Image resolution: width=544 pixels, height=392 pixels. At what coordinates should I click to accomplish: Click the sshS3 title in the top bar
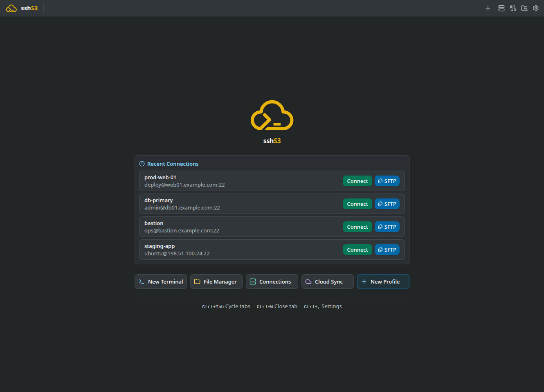pyautogui.click(x=29, y=8)
